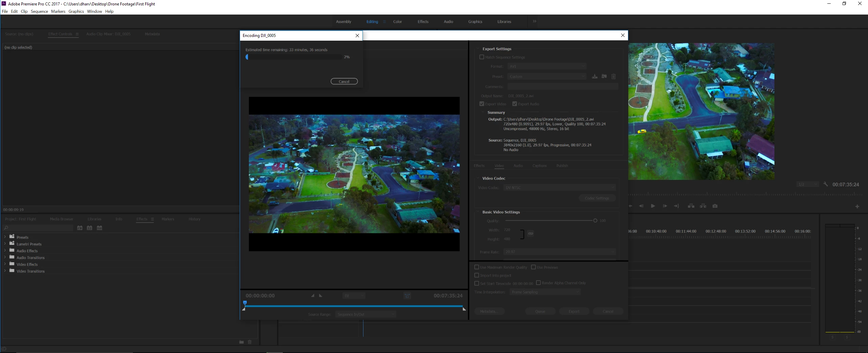The height and width of the screenshot is (353, 868).
Task: Click the Delete Custom Items trash icon
Action: click(250, 342)
